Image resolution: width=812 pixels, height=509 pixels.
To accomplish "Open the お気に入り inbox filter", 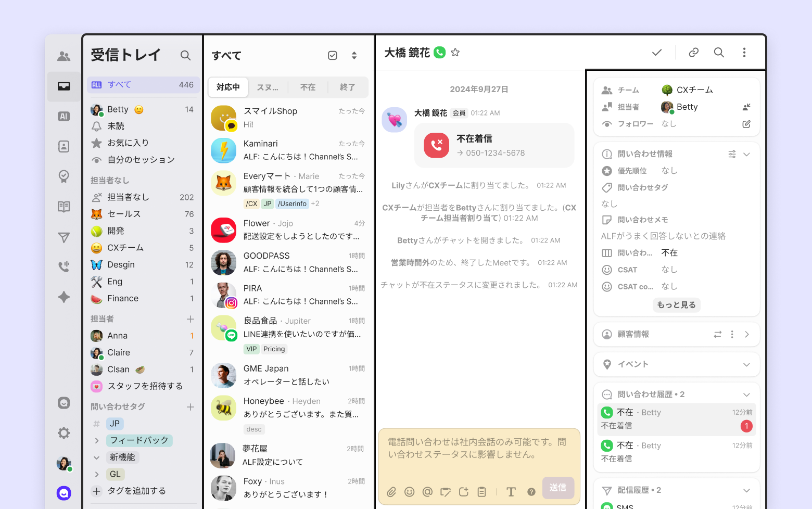I will [x=143, y=143].
